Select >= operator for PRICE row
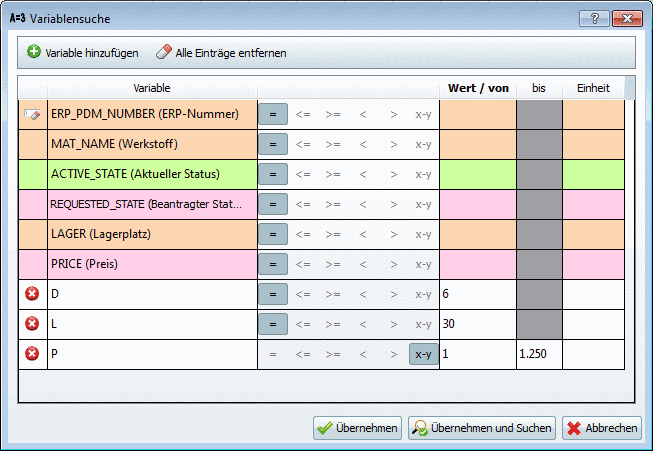This screenshot has height=451, width=653. coord(333,264)
